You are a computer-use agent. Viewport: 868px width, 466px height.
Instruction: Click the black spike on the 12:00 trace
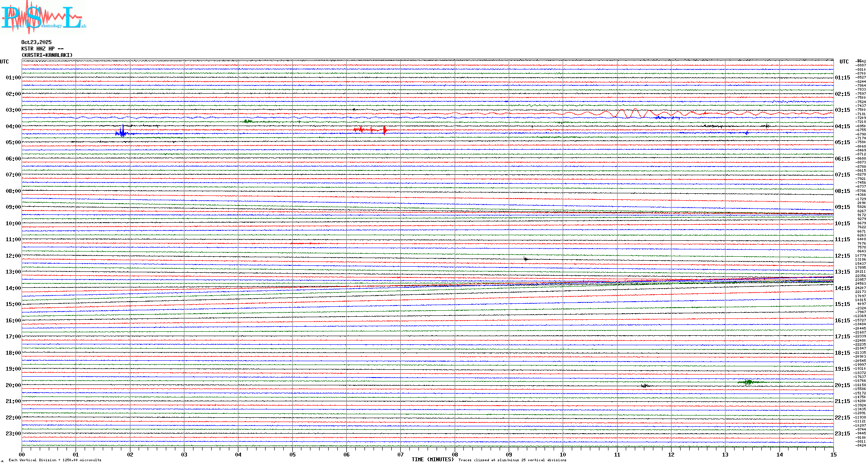pos(525,259)
